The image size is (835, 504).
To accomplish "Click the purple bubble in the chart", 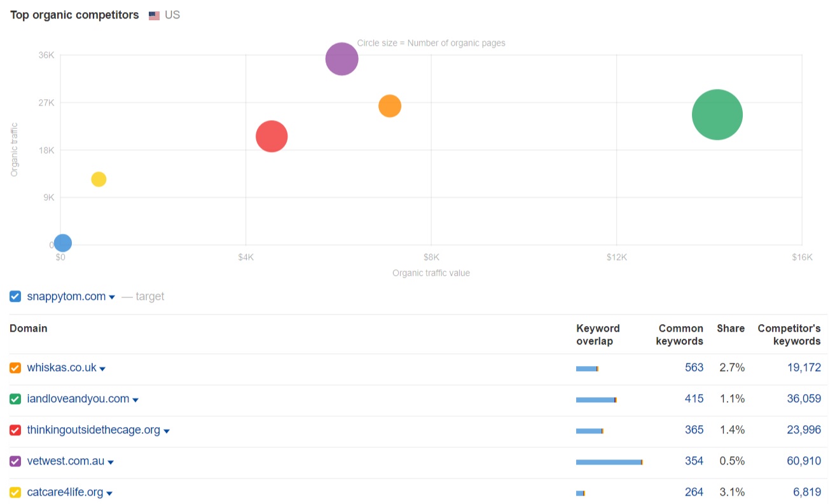I will point(342,59).
